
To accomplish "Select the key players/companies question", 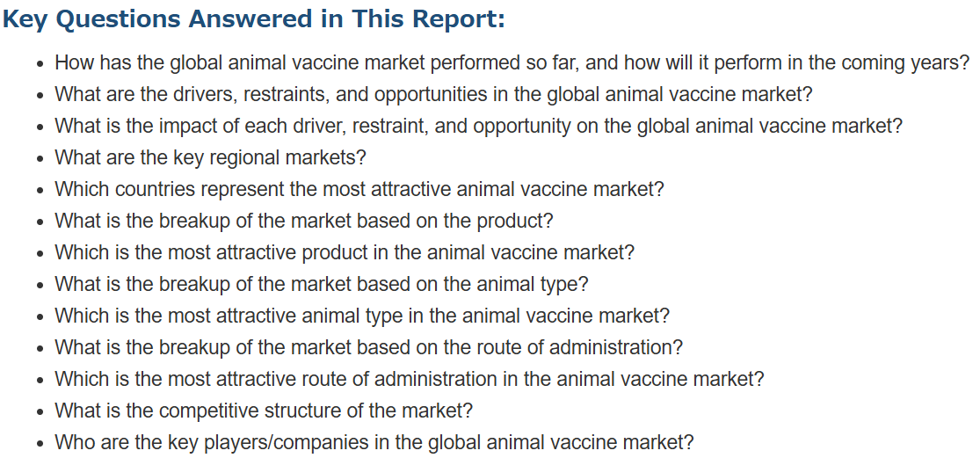I will (374, 442).
